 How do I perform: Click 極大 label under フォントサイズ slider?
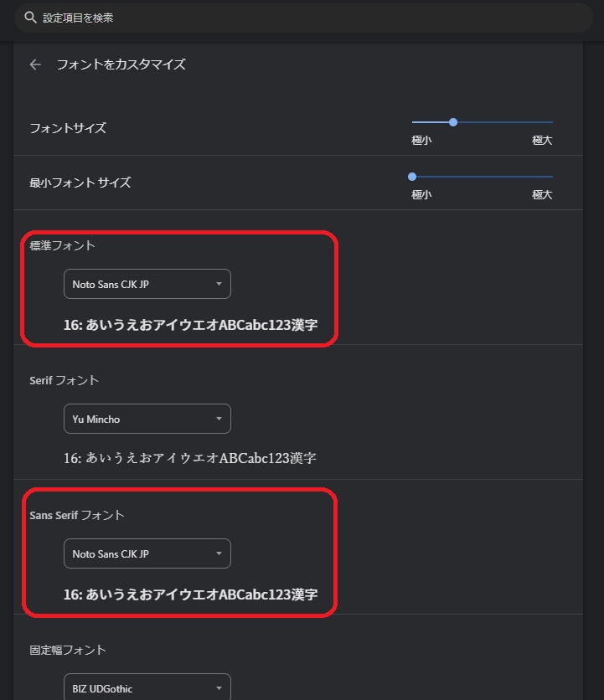(542, 141)
